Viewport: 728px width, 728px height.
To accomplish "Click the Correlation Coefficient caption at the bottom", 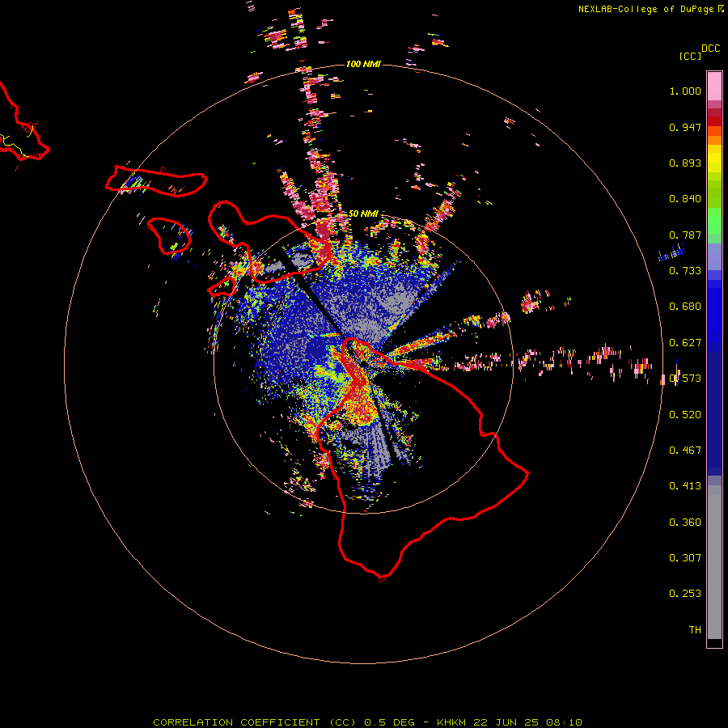I will click(x=367, y=722).
